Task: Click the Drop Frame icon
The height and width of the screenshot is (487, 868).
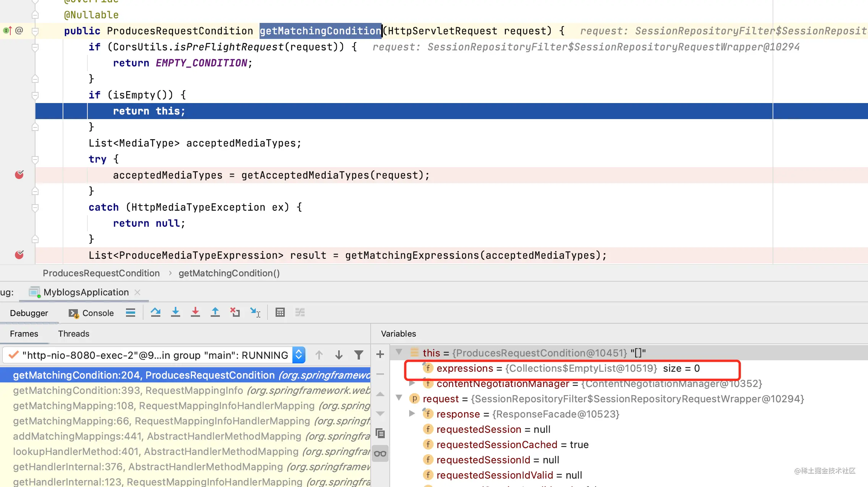Action: (235, 313)
